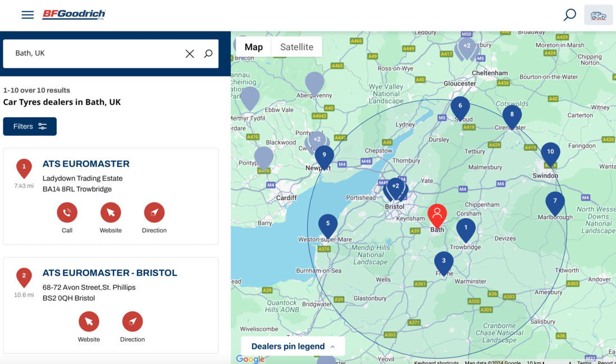Clear the Bath, UK search text

pyautogui.click(x=190, y=54)
